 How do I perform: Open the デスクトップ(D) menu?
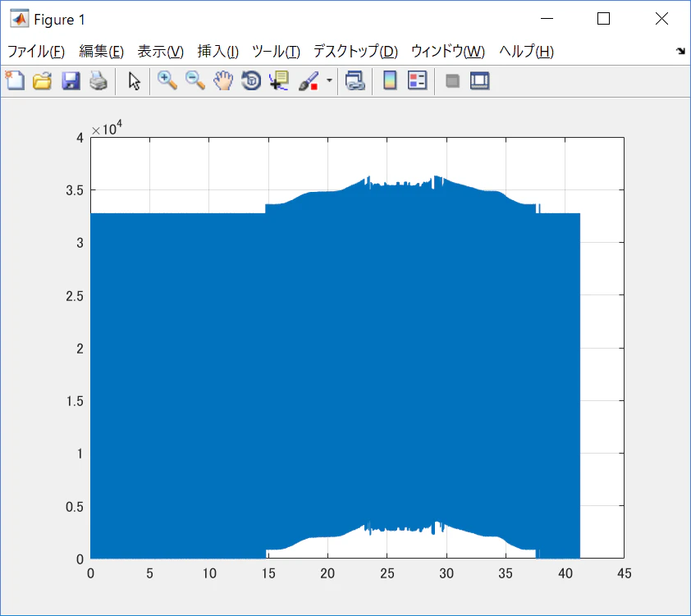tap(355, 52)
